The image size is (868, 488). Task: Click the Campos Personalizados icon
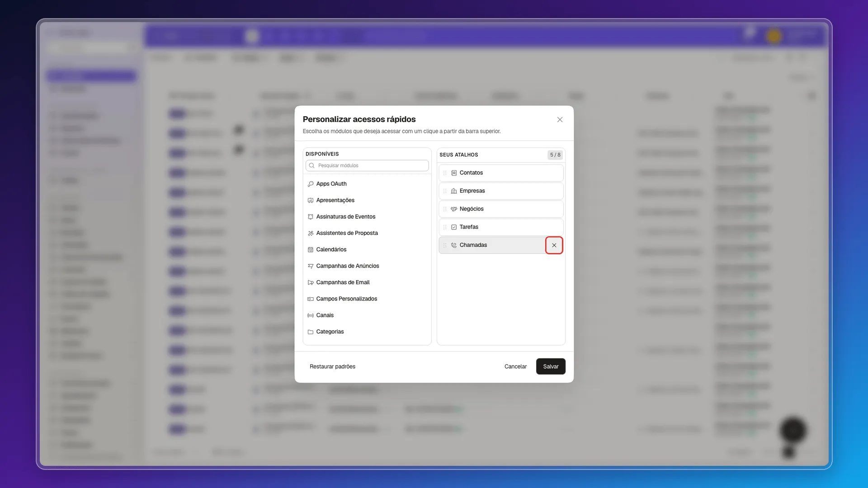point(311,299)
